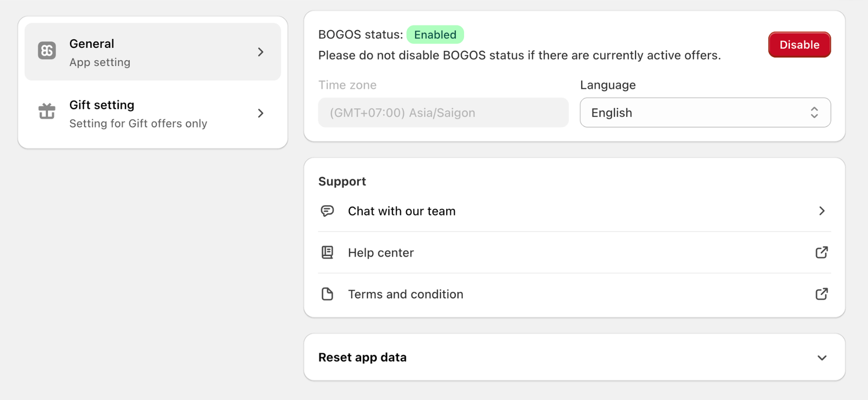Open the Help center link
Image resolution: width=868 pixels, height=400 pixels.
pos(575,253)
